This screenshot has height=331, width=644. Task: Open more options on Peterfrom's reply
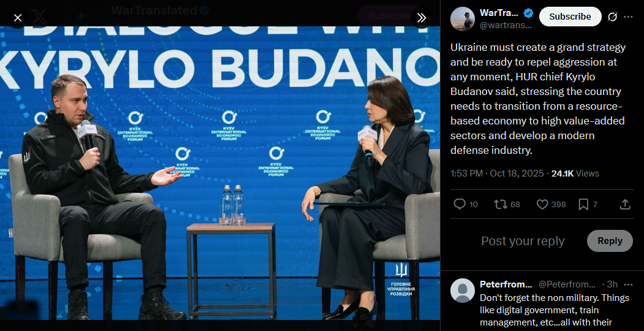point(629,284)
